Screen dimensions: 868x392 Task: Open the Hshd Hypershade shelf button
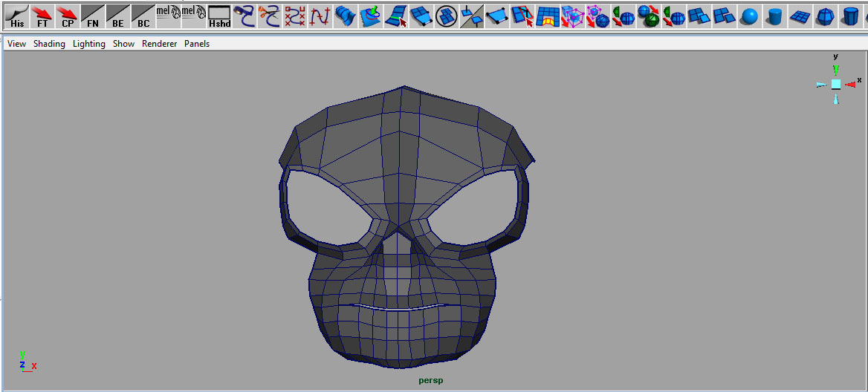click(x=219, y=16)
